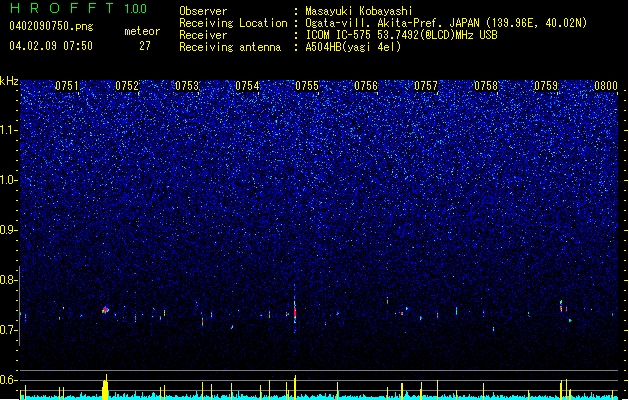Select the Ogata-vill. Akita-Pref. JAPAN location text
The height and width of the screenshot is (400, 629).
pyautogui.click(x=446, y=23)
